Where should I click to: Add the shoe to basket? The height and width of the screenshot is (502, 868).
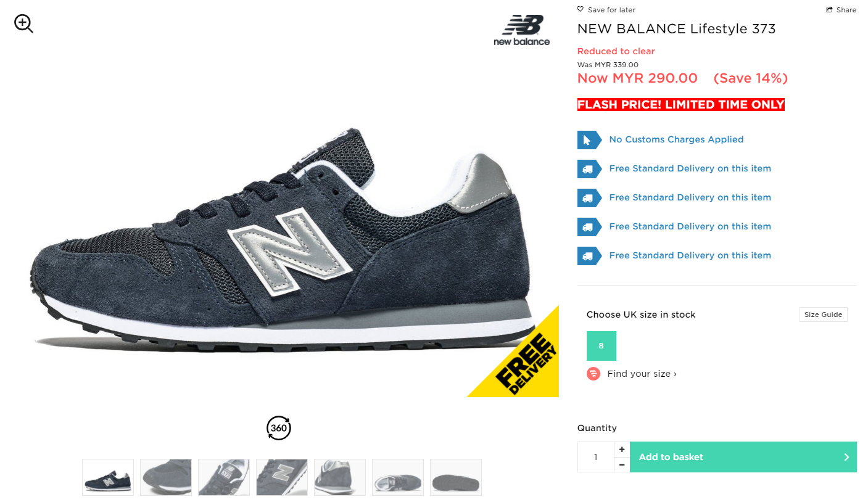point(743,457)
